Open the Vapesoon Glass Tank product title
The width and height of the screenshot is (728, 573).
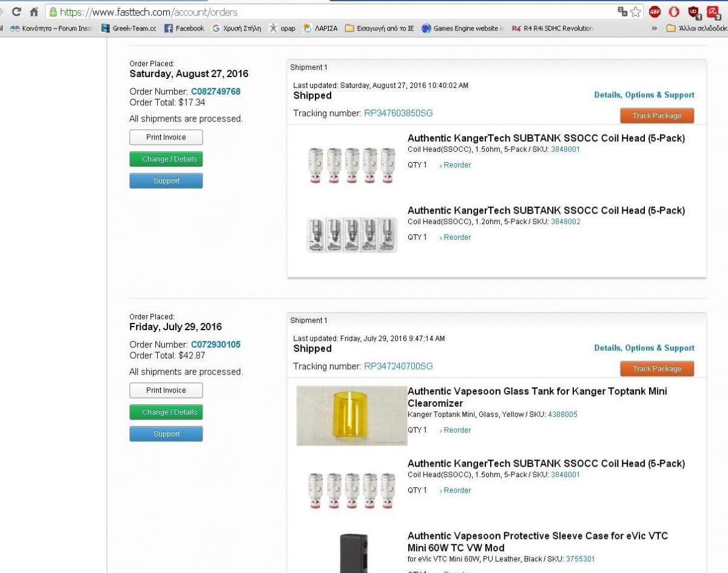[538, 398]
